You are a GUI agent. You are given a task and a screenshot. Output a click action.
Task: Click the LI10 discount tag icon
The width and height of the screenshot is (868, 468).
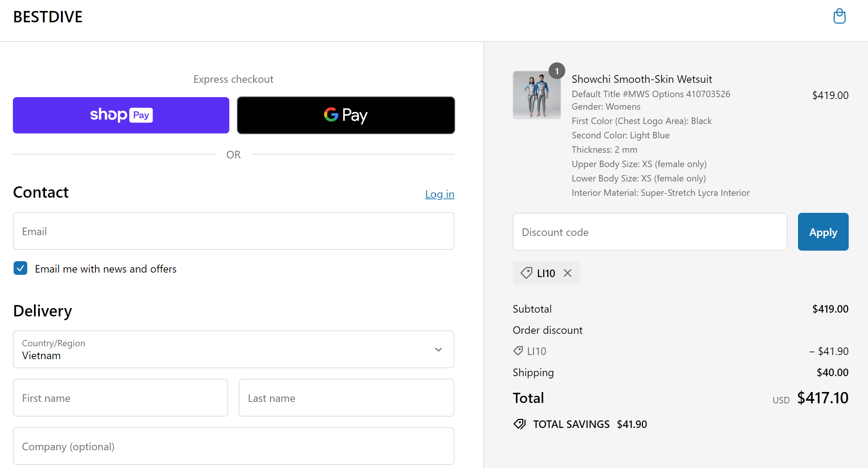point(526,273)
